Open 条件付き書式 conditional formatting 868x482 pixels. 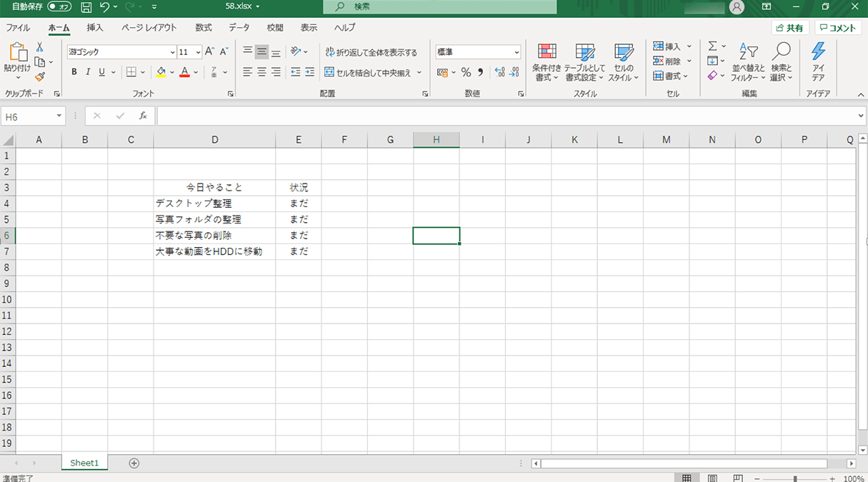pos(547,62)
